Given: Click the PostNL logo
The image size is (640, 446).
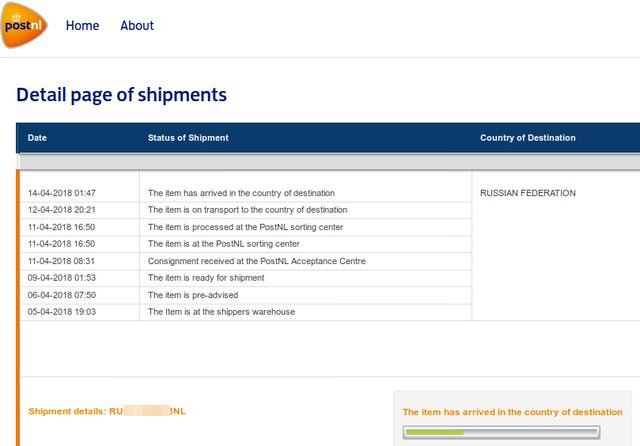Looking at the screenshot, I should click(x=24, y=25).
